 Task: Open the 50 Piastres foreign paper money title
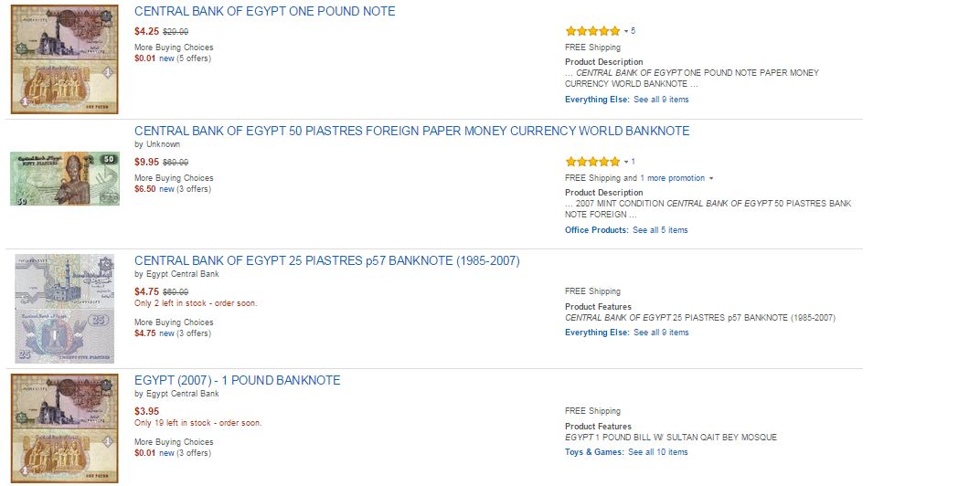point(411,131)
